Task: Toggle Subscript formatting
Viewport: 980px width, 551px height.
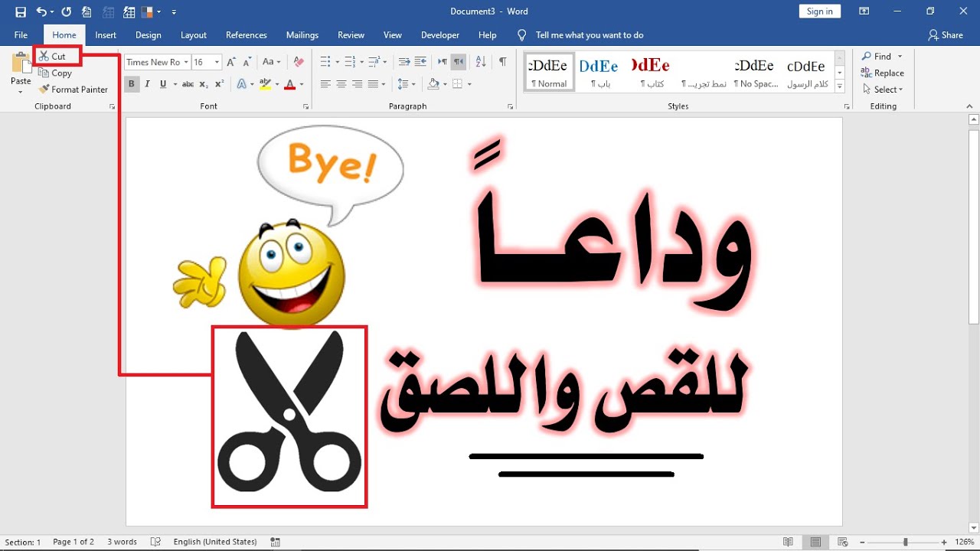Action: 204,84
